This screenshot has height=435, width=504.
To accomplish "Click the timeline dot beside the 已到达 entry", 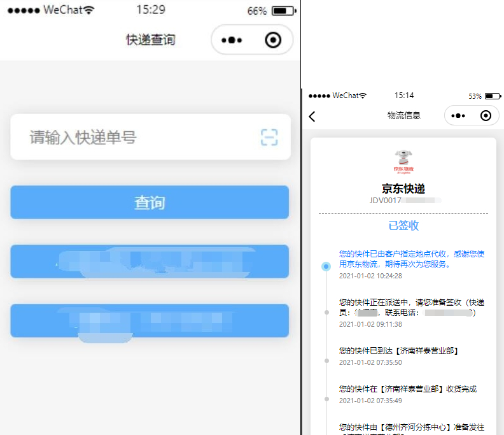I will [326, 360].
